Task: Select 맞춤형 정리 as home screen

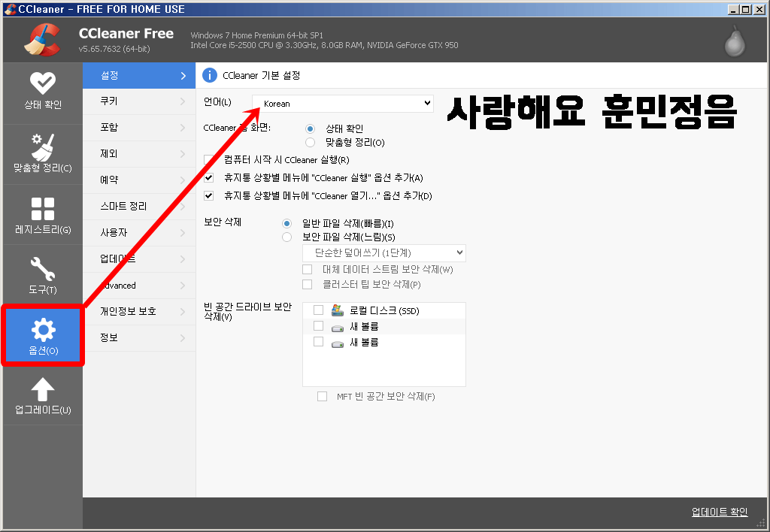Action: [x=310, y=142]
